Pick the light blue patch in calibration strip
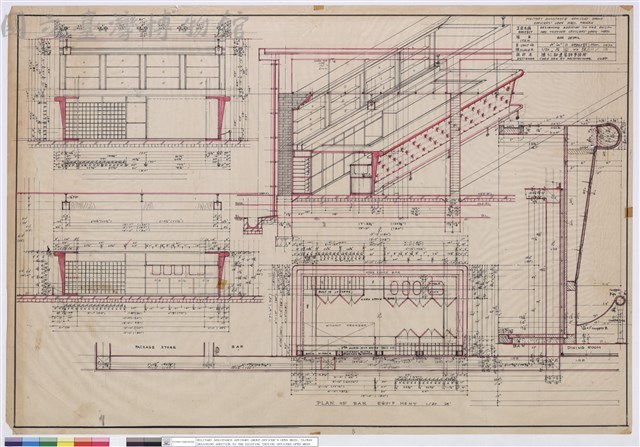 [31, 442]
